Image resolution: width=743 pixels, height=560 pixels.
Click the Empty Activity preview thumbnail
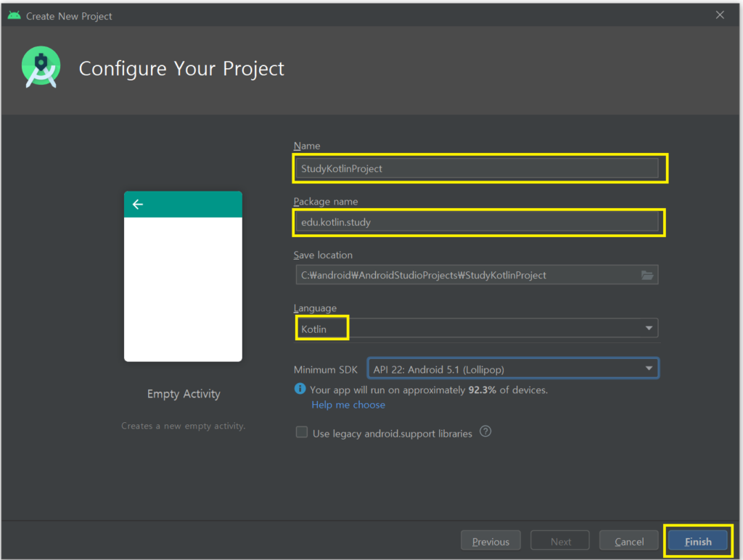183,276
